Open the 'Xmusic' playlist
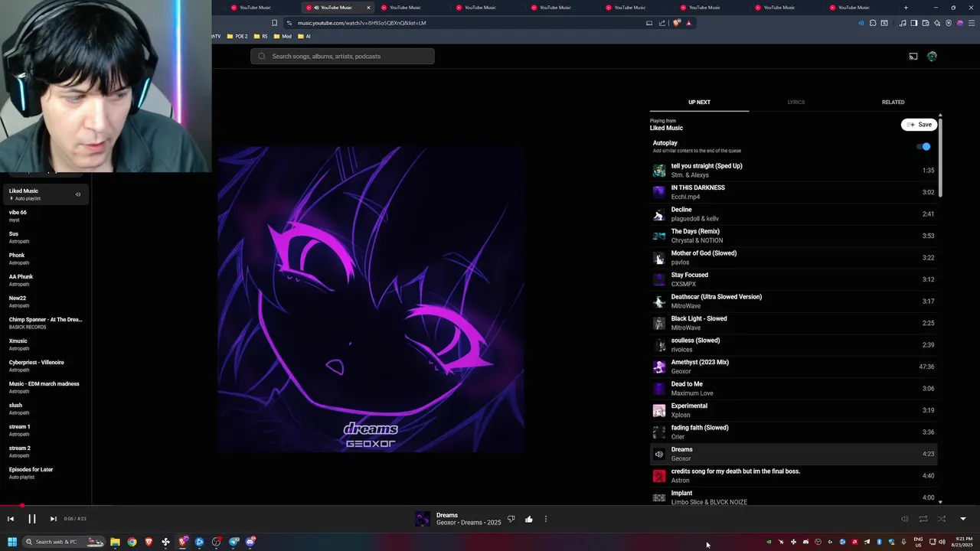 pyautogui.click(x=46, y=344)
